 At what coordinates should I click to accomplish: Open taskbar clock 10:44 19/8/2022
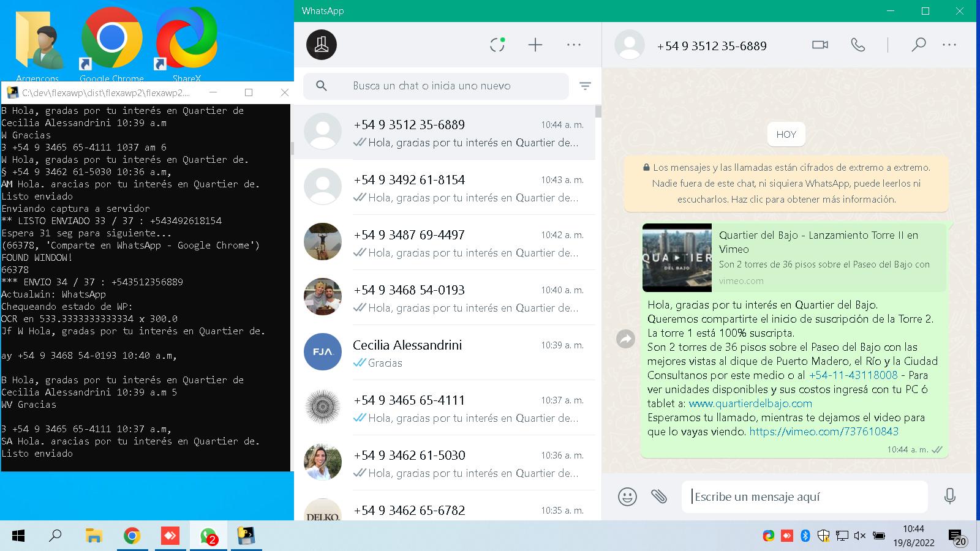pos(913,536)
